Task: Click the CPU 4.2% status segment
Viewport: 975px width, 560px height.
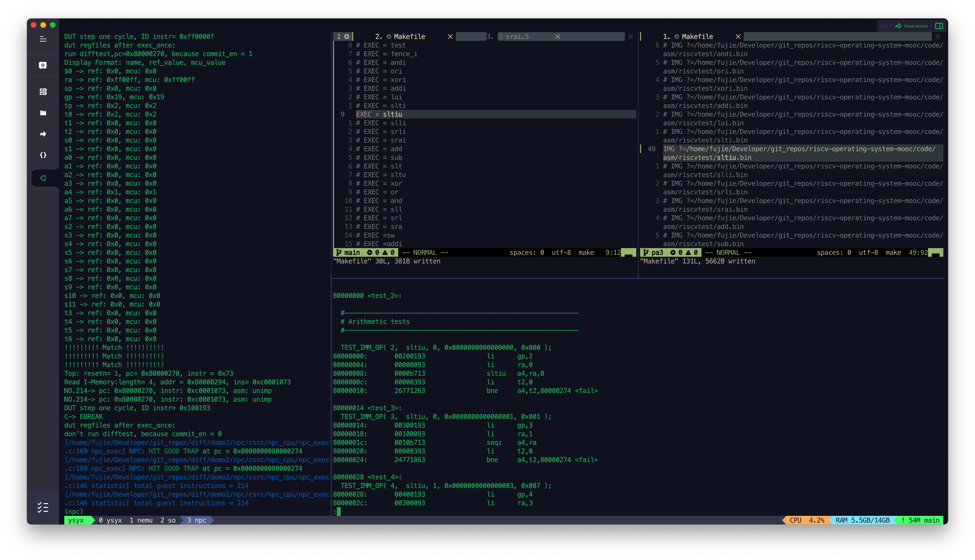Action: tap(807, 520)
